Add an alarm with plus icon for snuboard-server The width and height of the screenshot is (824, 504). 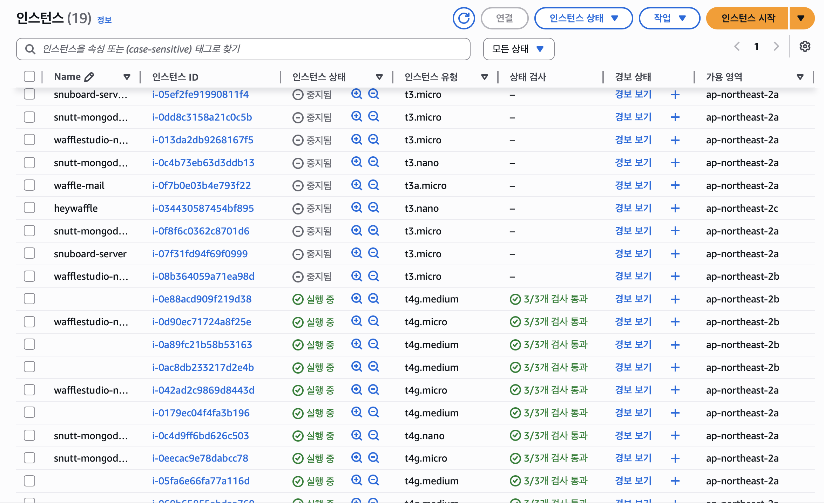(675, 254)
